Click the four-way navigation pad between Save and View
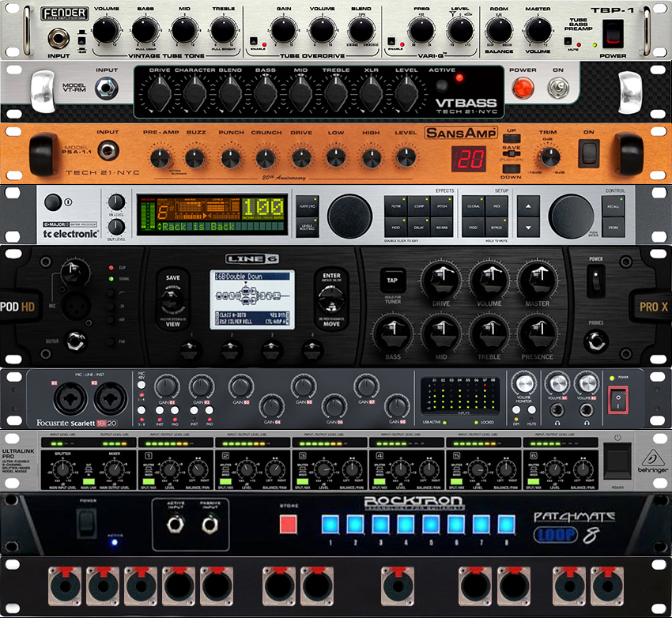The image size is (672, 618). 172,300
